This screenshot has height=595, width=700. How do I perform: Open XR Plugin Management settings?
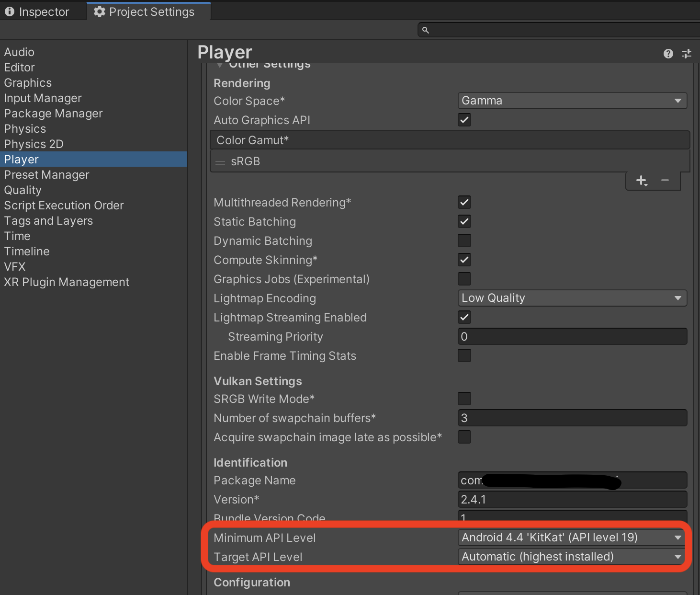pyautogui.click(x=67, y=282)
